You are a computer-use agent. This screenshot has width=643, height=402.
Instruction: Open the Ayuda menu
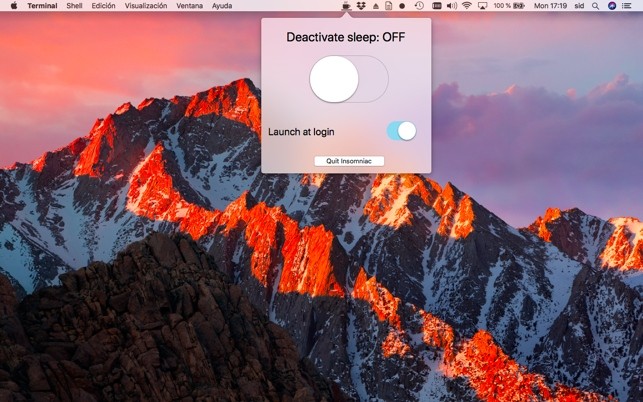tap(222, 6)
